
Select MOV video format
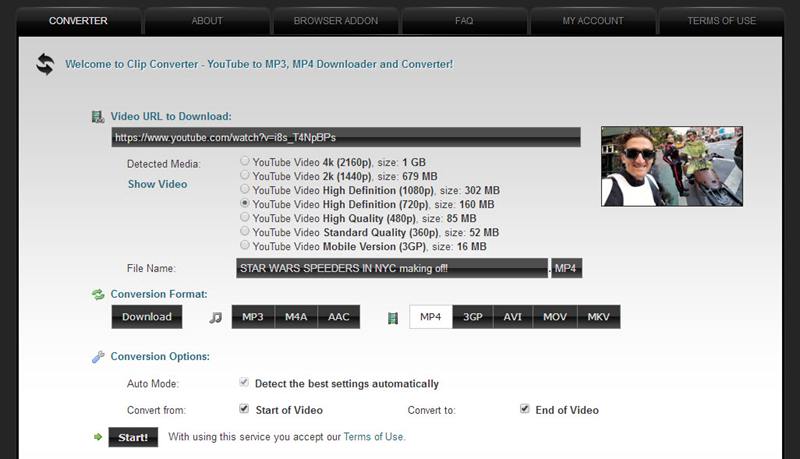click(555, 317)
